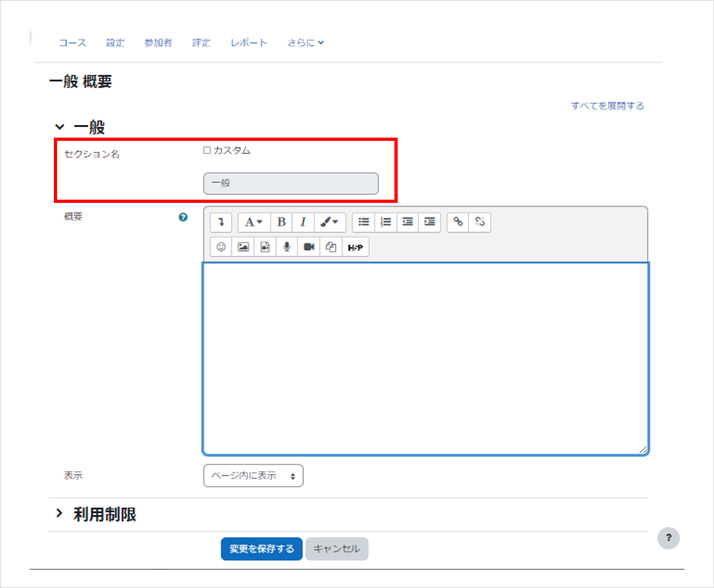714x588 pixels.
Task: Open the text color brush dropdown
Action: coord(330,222)
